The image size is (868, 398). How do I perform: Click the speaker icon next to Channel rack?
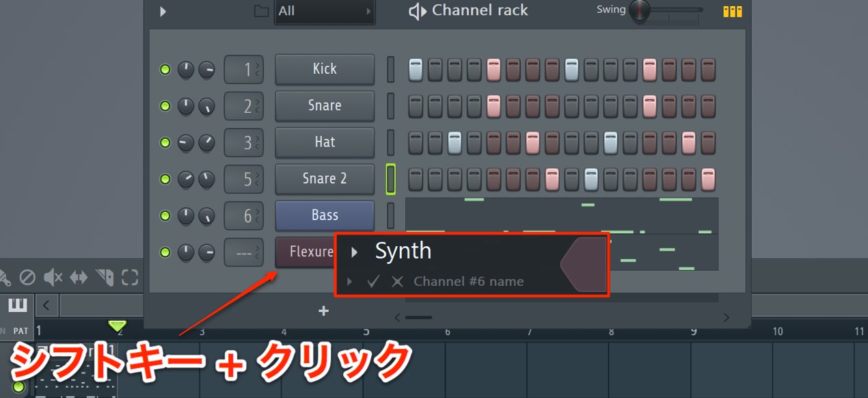point(418,11)
